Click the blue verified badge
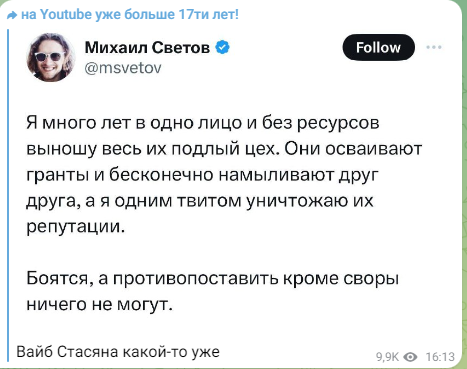This screenshot has width=467, height=369. tap(223, 47)
